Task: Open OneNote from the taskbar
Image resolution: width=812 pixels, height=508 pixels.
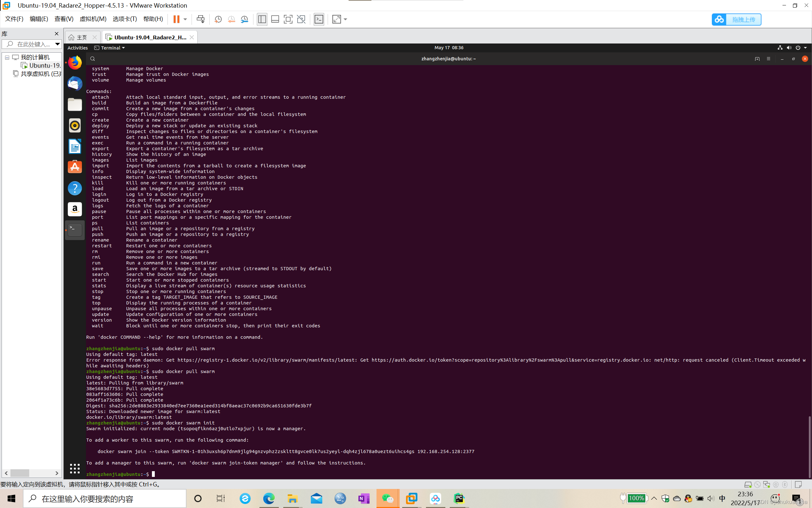Action: [x=364, y=498]
